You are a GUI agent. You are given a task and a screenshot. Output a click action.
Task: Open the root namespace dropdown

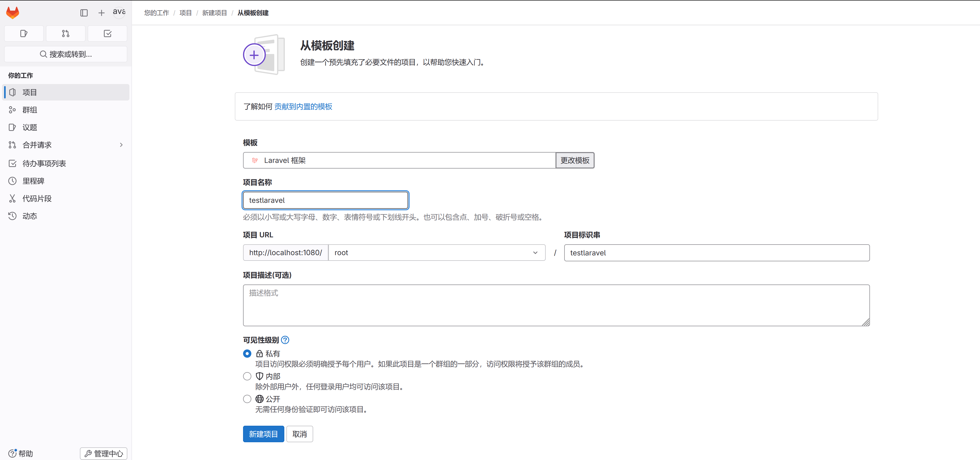pos(436,253)
